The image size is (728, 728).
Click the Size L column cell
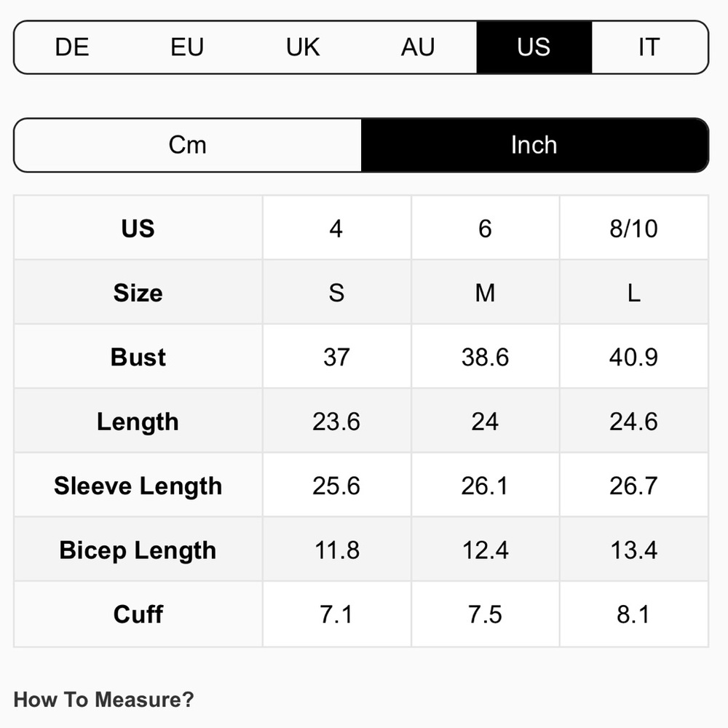tap(633, 293)
